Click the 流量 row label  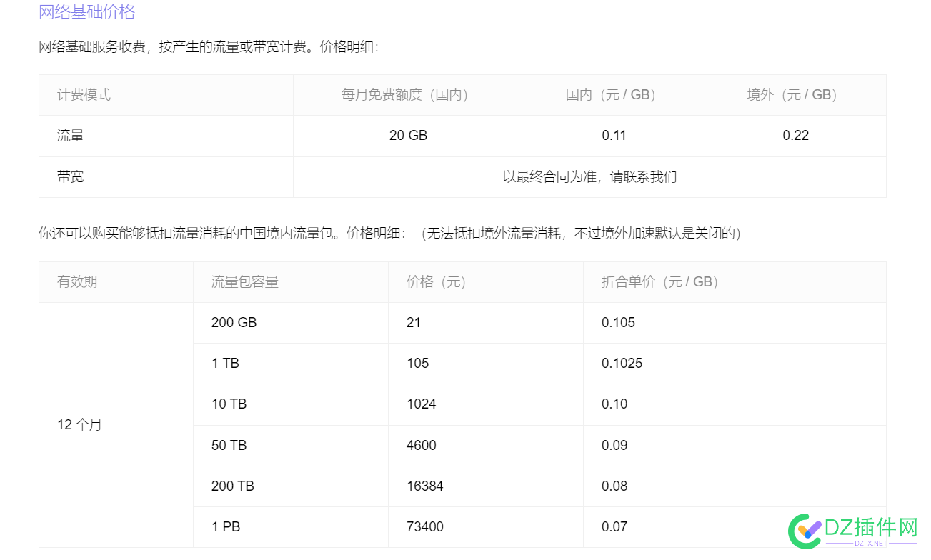click(x=166, y=136)
